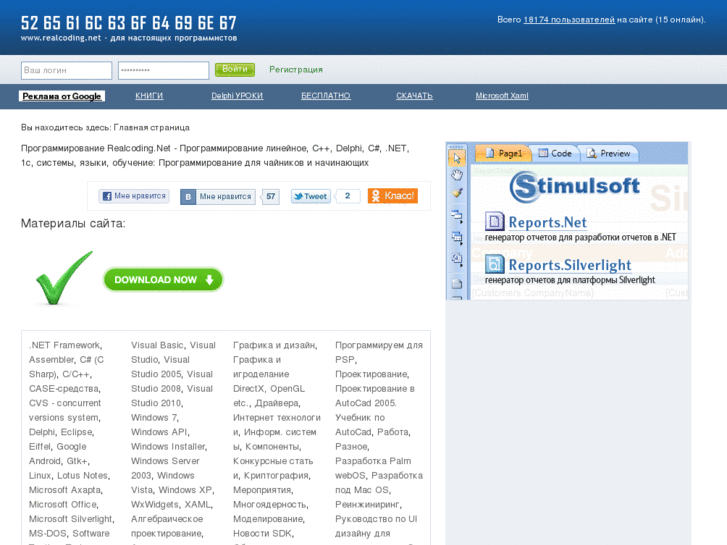Click the "Microsoft Axapta," category

tap(66, 490)
